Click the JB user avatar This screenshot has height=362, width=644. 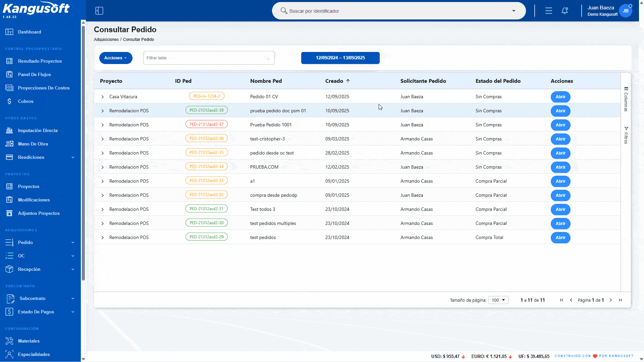coord(626,11)
